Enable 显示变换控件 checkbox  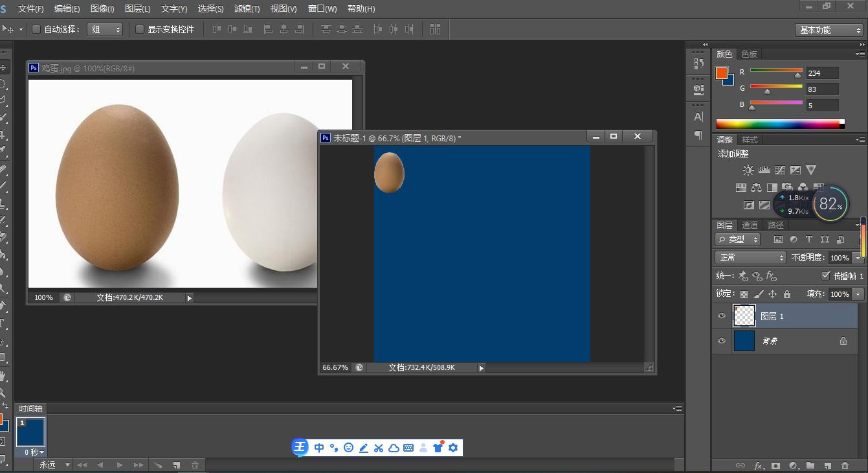click(140, 29)
